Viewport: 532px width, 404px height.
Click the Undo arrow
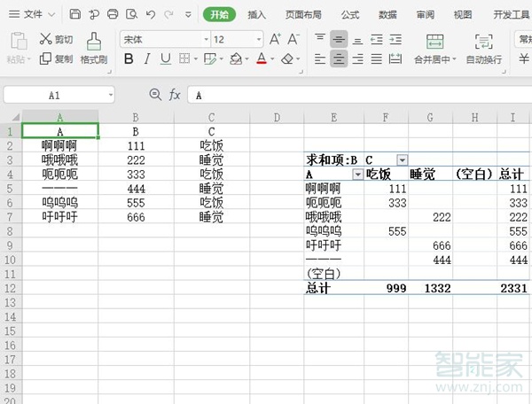click(151, 14)
